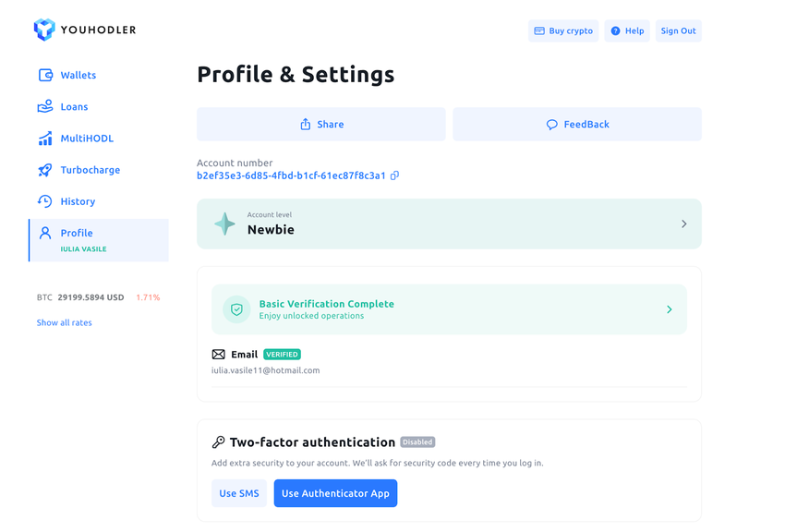Open the Turbocharge menu item
Screen dimensions: 785x532
90,170
